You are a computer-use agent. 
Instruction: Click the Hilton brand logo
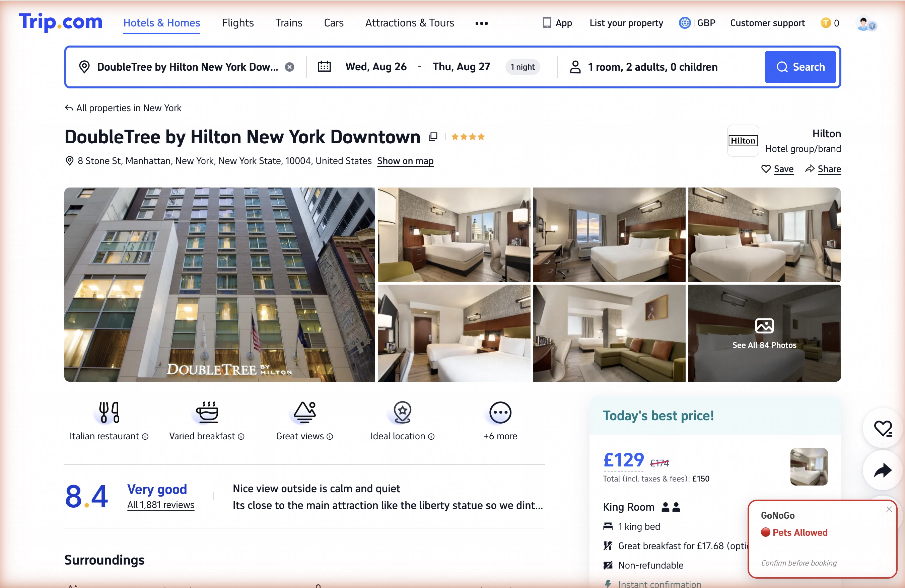coord(743,141)
